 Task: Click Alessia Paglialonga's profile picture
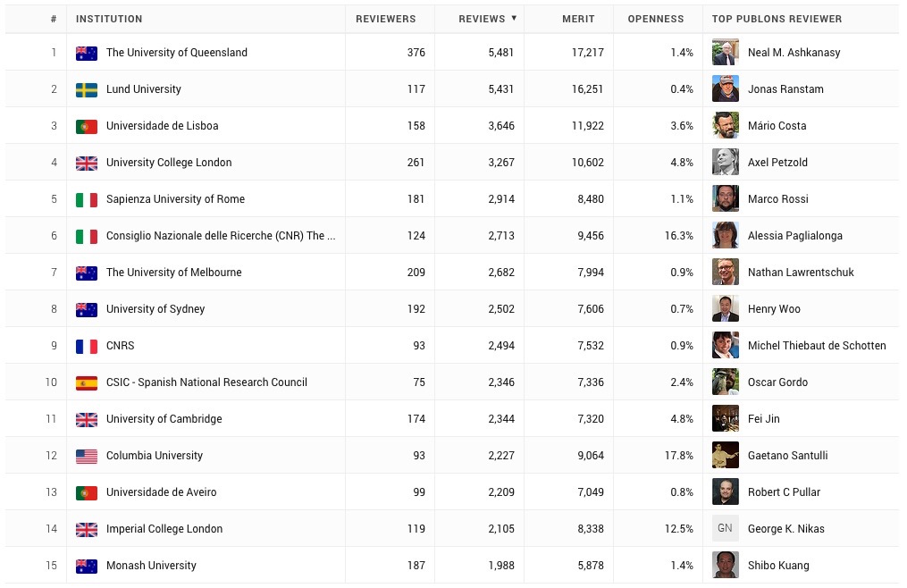point(726,236)
